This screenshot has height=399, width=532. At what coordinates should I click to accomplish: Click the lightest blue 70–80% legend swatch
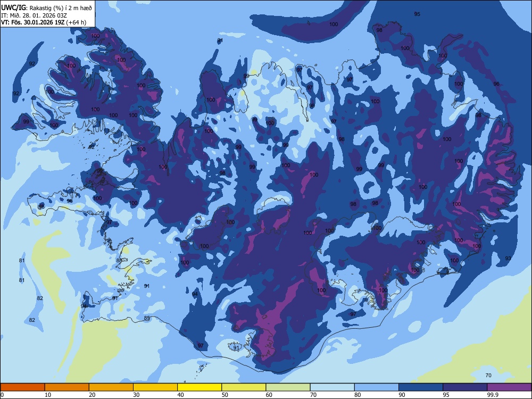pyautogui.click(x=332, y=387)
